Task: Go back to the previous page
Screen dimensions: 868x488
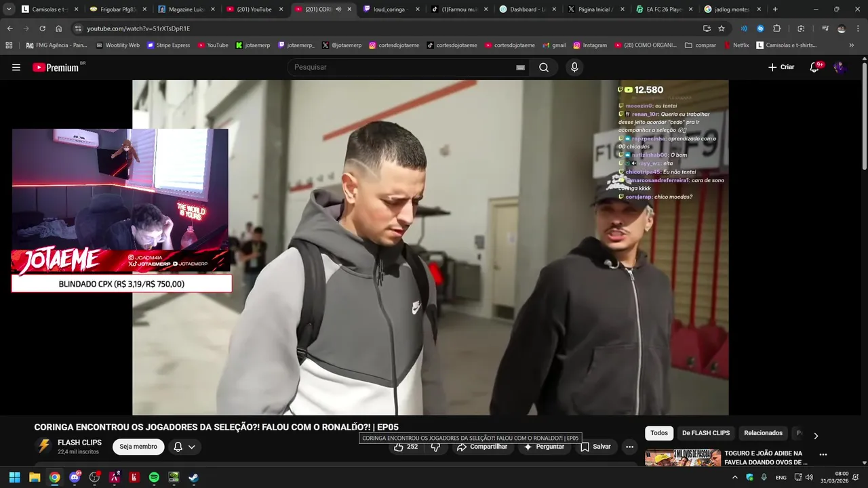Action: click(x=9, y=28)
